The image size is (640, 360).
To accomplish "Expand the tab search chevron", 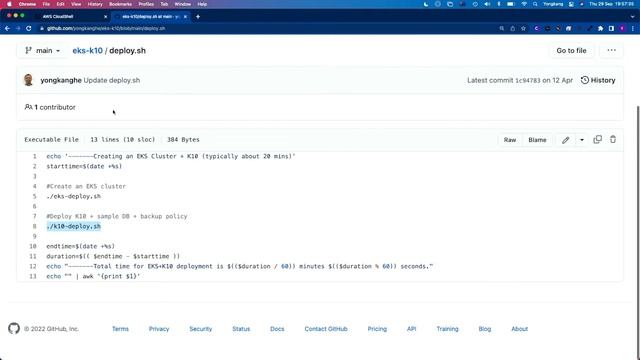I will [632, 17].
